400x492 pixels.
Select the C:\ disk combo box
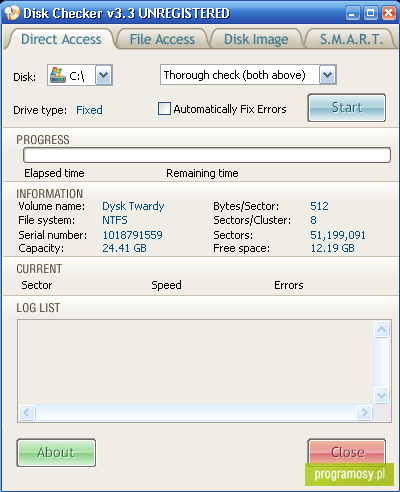tap(80, 75)
